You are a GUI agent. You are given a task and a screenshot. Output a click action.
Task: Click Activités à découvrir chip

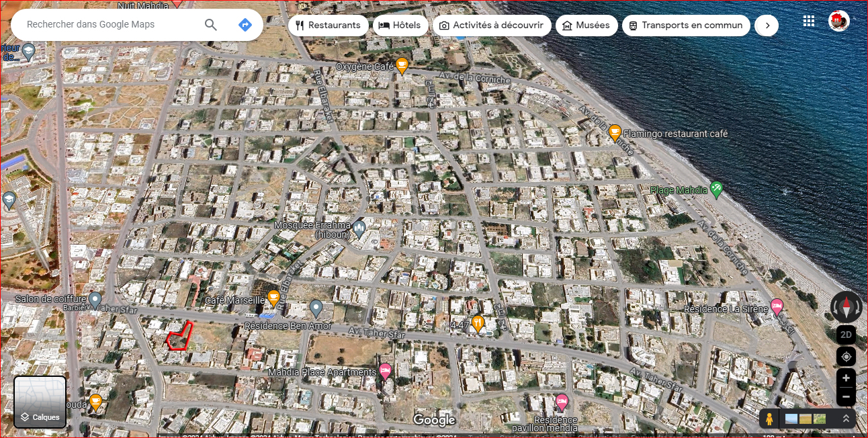[491, 26]
